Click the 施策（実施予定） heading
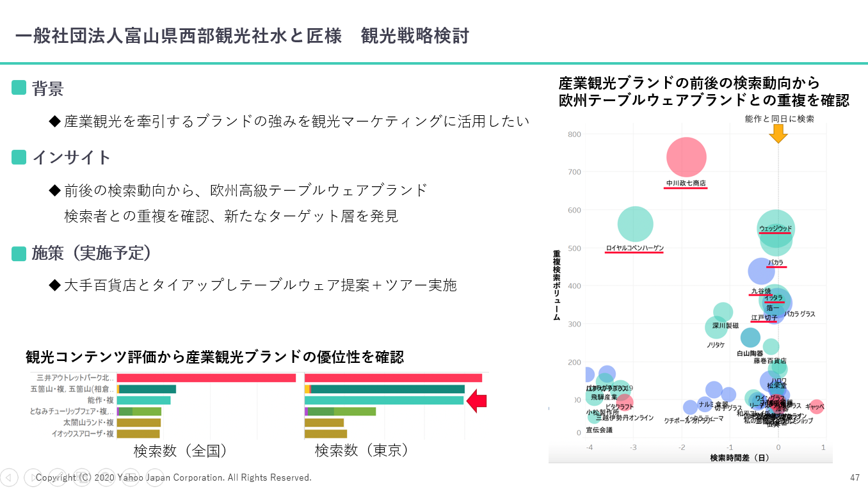868x489 pixels. pos(92,253)
